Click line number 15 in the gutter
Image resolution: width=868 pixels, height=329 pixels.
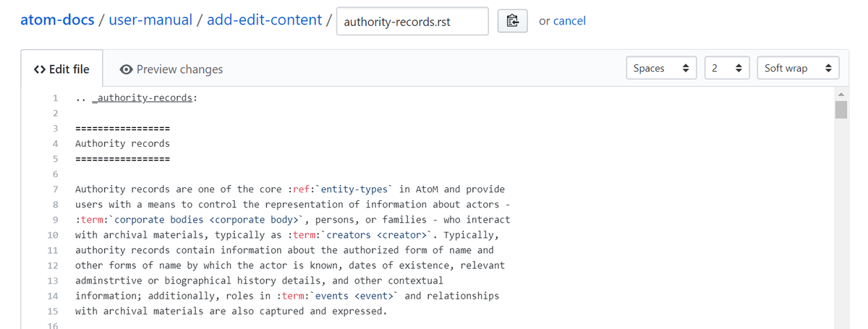53,311
